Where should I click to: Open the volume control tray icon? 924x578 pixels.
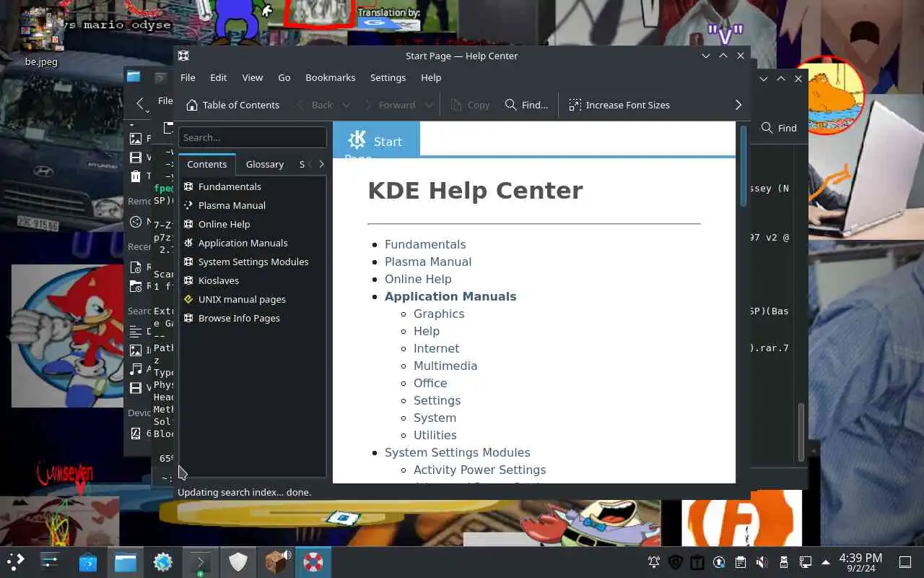(762, 562)
